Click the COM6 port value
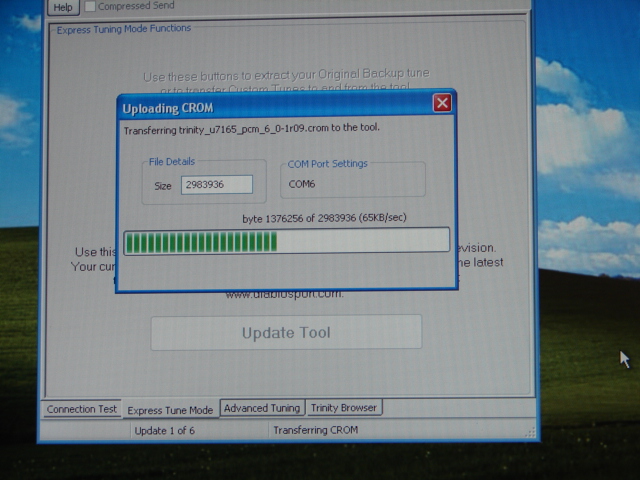Screen dimensions: 640x480 302,184
